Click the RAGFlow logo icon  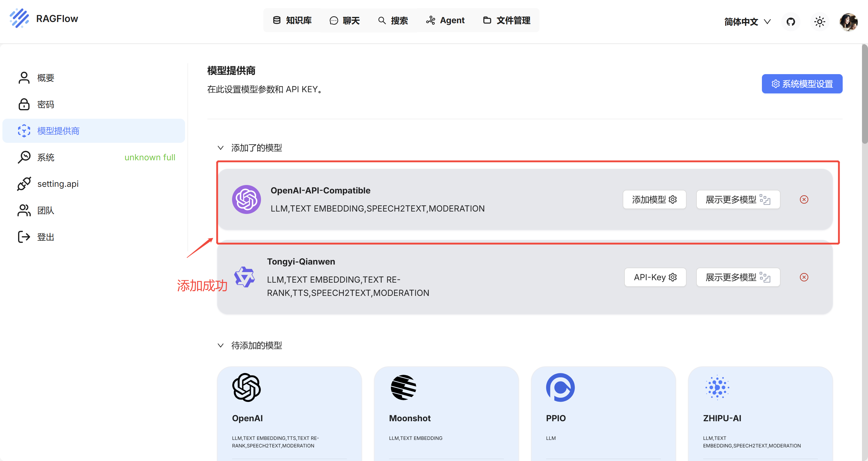pyautogui.click(x=19, y=19)
